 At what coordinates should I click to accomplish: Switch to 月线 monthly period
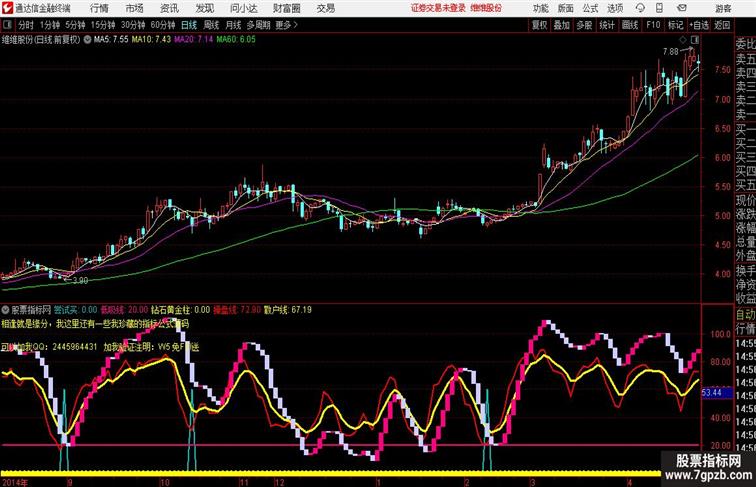point(233,25)
